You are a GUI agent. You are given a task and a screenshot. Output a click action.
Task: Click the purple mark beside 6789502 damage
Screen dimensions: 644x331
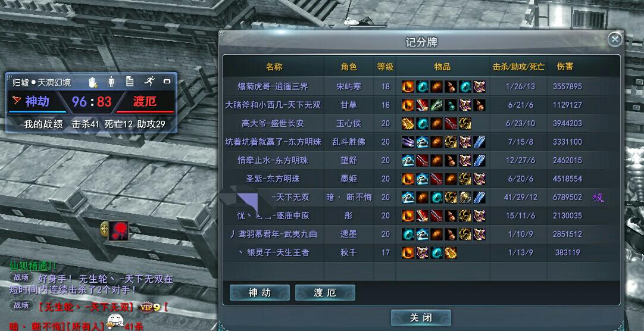[x=598, y=198]
